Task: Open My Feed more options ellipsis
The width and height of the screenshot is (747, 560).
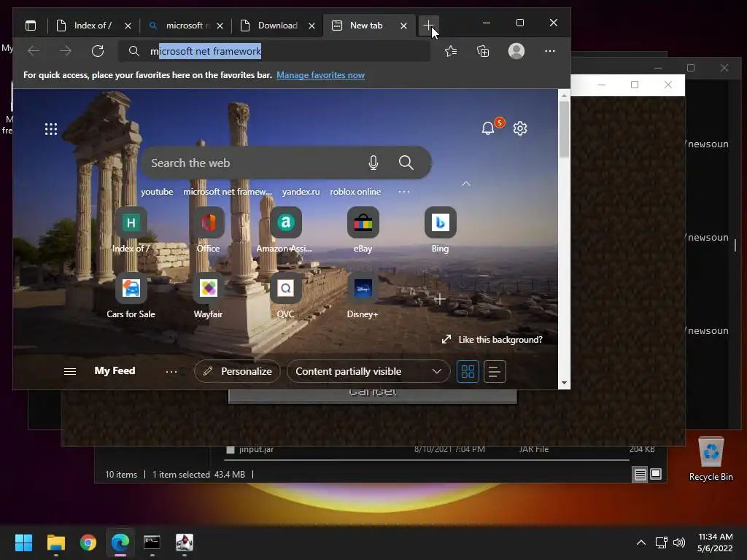Action: [171, 371]
